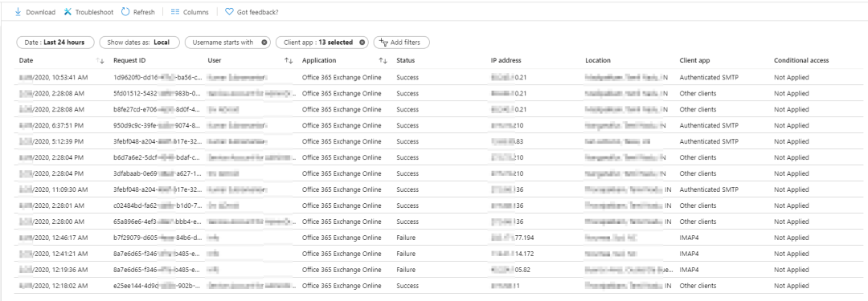Viewport: 868px width, 301px height.
Task: Remove the Client app filter
Action: point(362,43)
